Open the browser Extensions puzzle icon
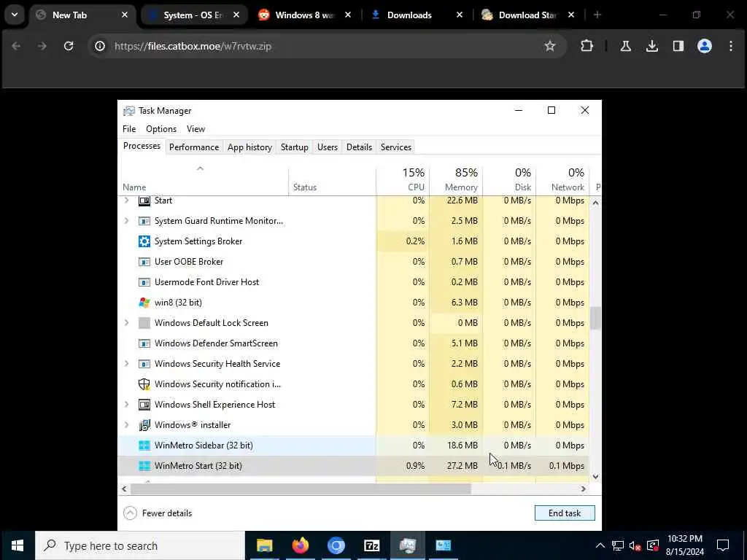This screenshot has width=747, height=560. pos(587,46)
